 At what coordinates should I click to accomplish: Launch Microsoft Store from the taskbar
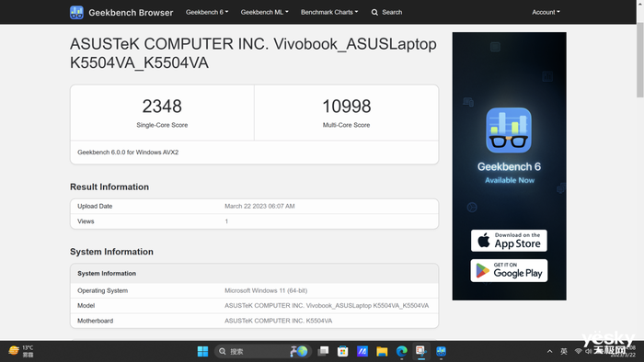[343, 351]
